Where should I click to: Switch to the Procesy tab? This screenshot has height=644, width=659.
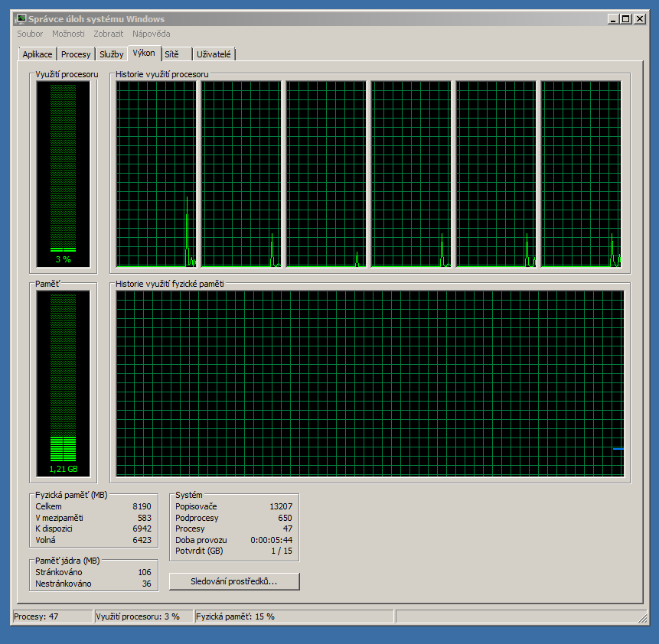tap(76, 54)
